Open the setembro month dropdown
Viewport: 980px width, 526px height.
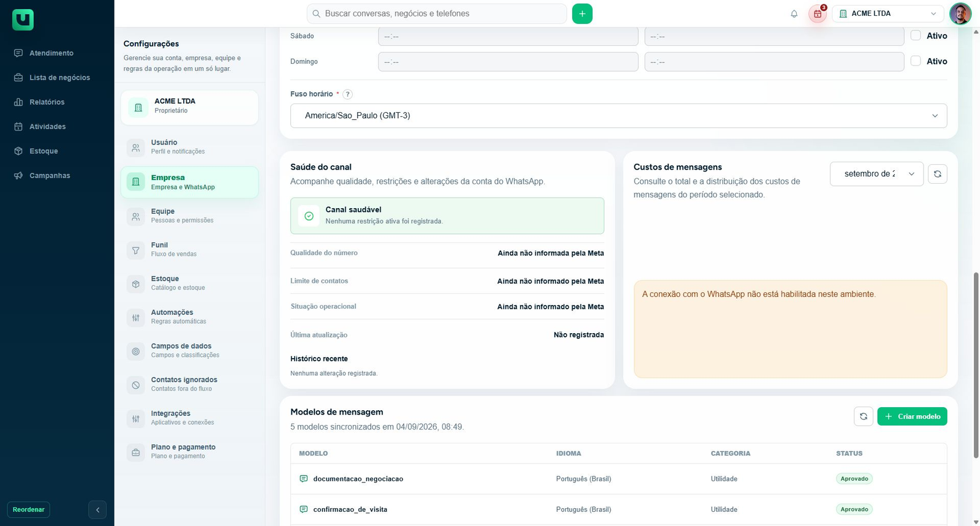tap(876, 174)
